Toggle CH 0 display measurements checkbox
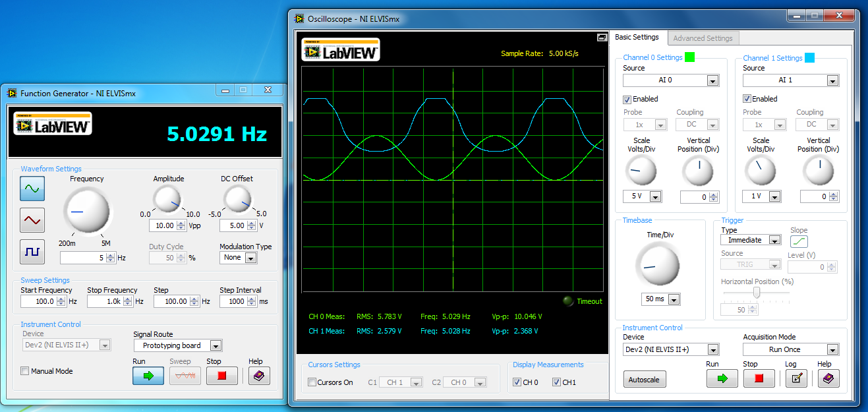Image resolution: width=868 pixels, height=412 pixels. [x=517, y=382]
